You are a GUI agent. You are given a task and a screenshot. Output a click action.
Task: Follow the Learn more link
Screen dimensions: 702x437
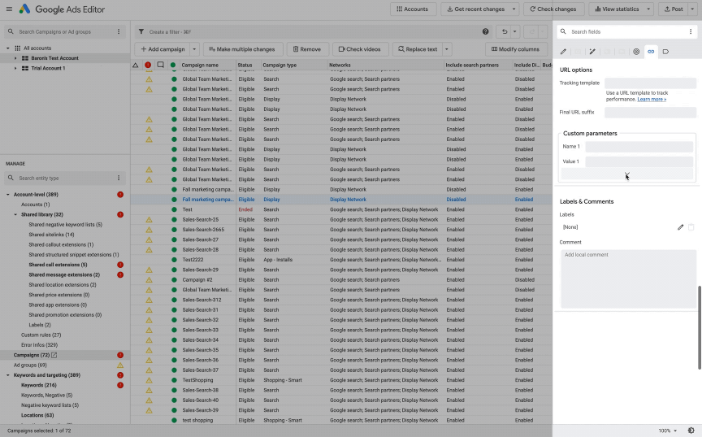point(651,99)
